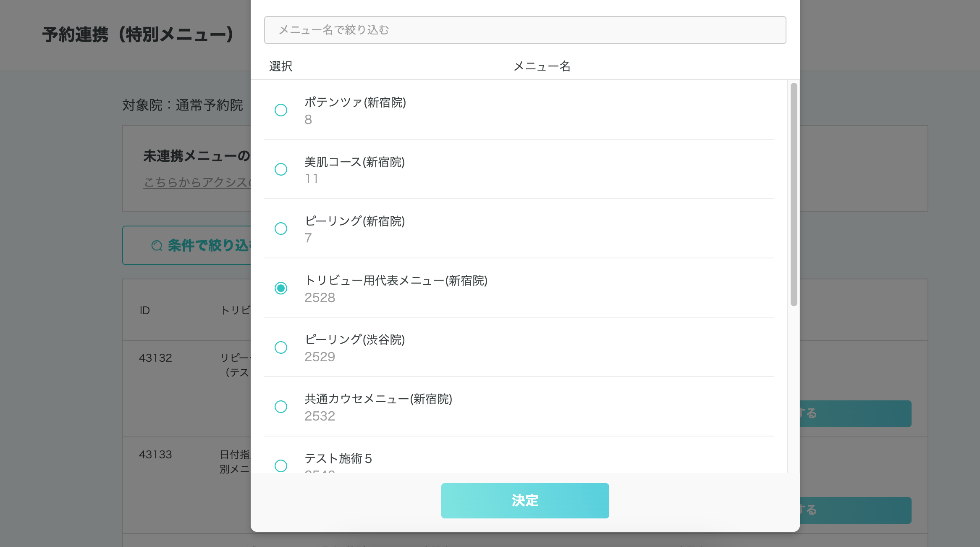The height and width of the screenshot is (547, 980).
Task: Click the メニュー名 column header
Action: (x=542, y=66)
